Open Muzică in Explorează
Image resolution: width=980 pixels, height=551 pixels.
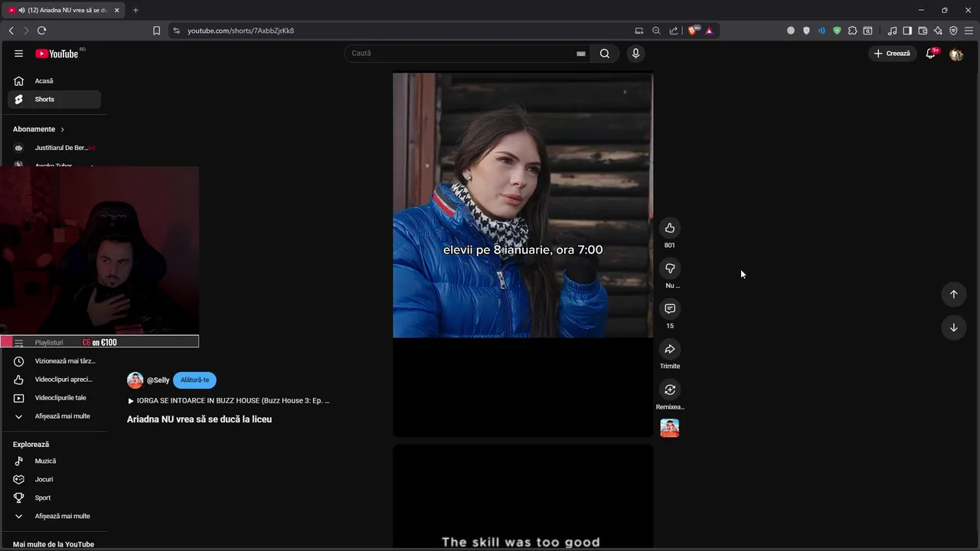pyautogui.click(x=54, y=461)
